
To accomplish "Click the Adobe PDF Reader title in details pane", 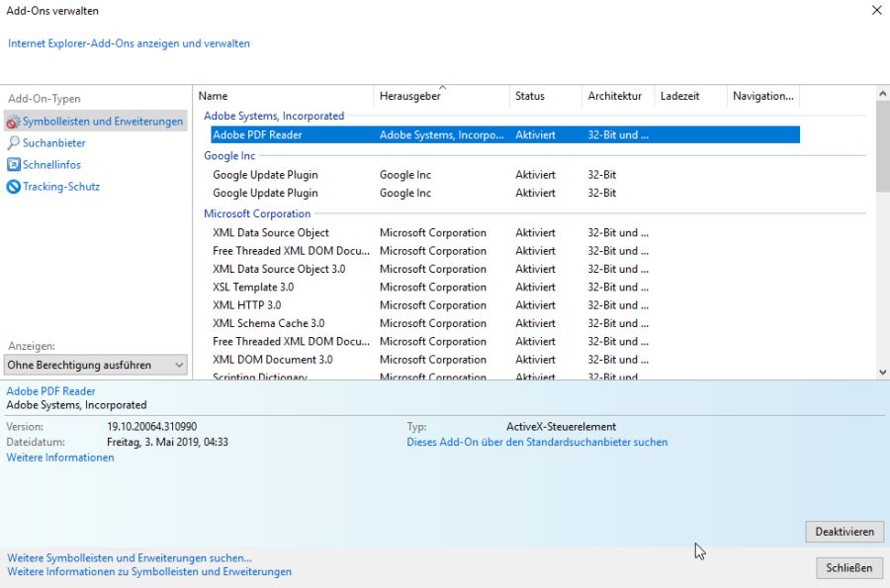I will pyautogui.click(x=50, y=391).
